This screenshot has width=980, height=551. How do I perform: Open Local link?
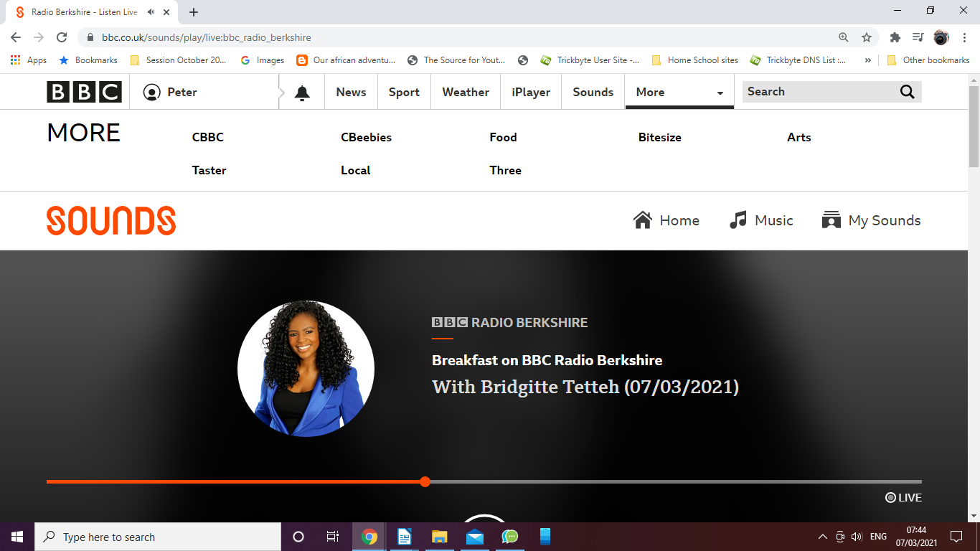point(356,170)
